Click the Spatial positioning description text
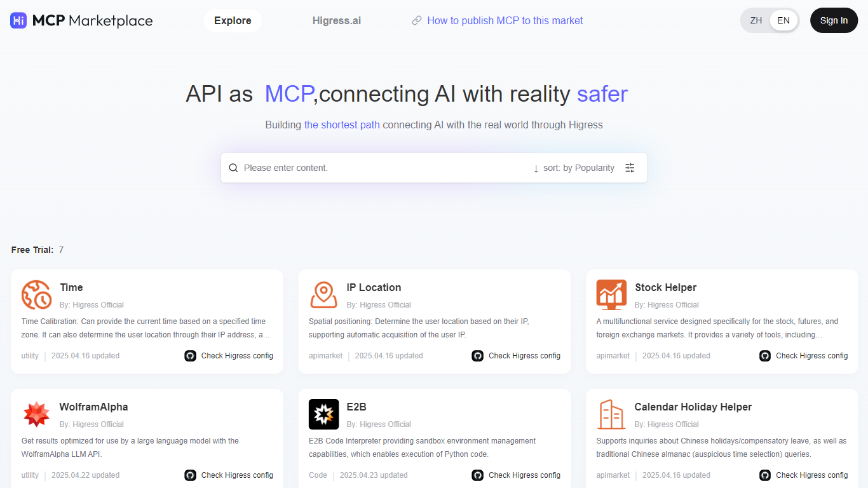The image size is (868, 488). [x=419, y=328]
